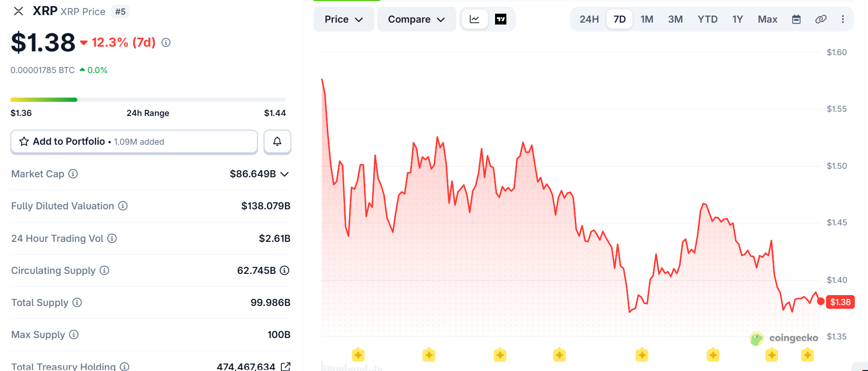Click the Add to Portfolio button
This screenshot has width=868, height=371.
click(134, 141)
